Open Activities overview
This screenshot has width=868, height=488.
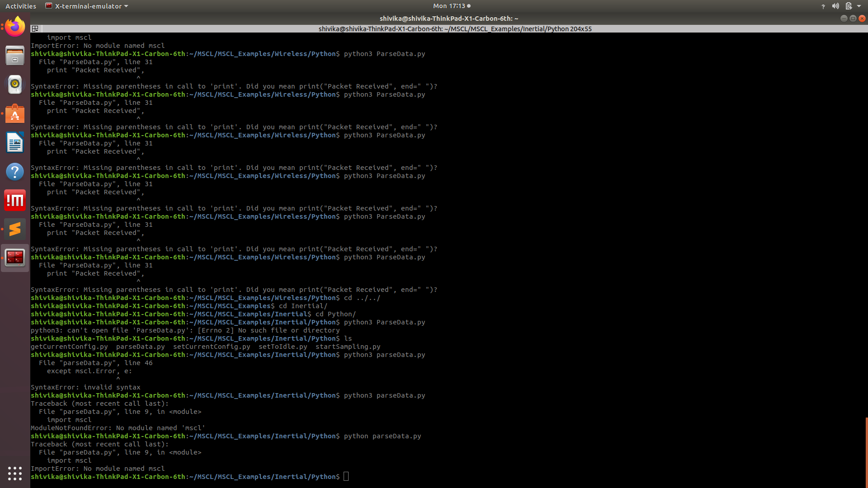click(x=20, y=6)
